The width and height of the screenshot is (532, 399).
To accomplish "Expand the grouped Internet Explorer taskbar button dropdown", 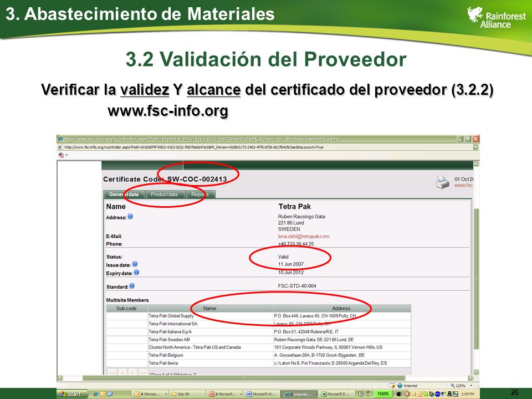I will pos(316,394).
